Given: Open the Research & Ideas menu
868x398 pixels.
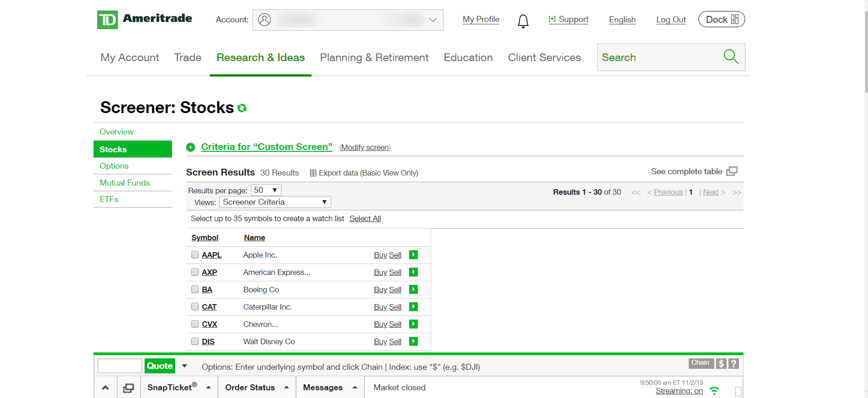Looking at the screenshot, I should click(x=260, y=57).
